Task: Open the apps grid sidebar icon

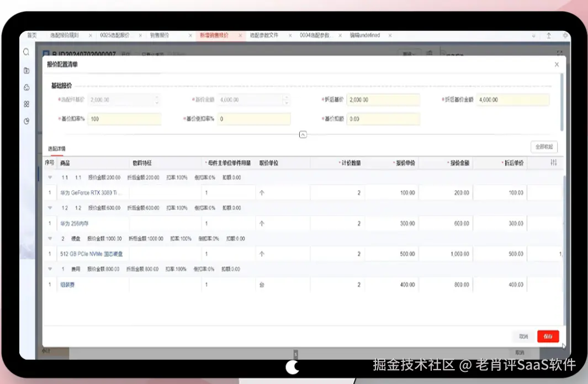Action: (x=27, y=104)
